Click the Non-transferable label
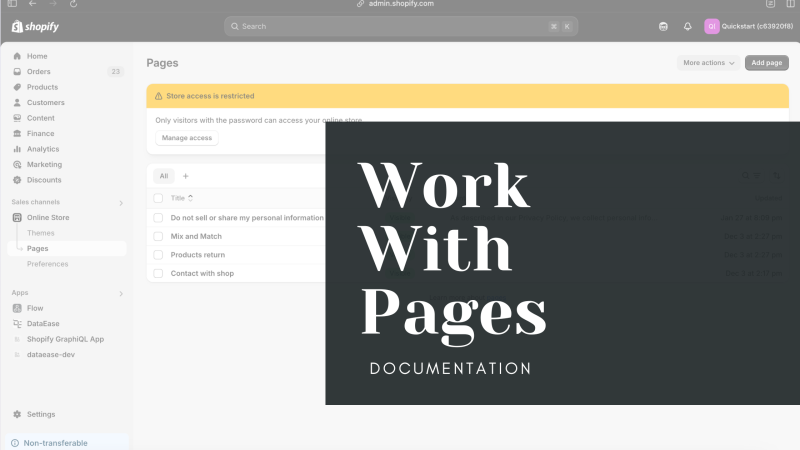The height and width of the screenshot is (450, 800). click(x=56, y=443)
